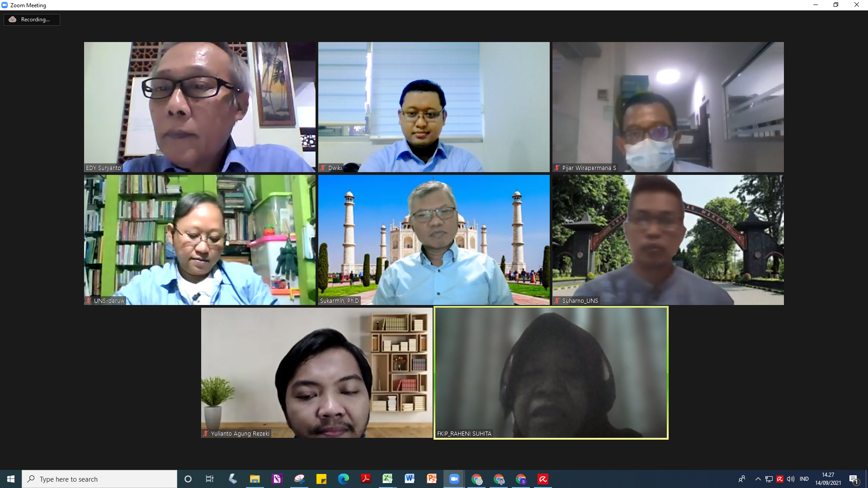The width and height of the screenshot is (868, 488).
Task: Click the speaker volume tray icon
Action: [791, 479]
